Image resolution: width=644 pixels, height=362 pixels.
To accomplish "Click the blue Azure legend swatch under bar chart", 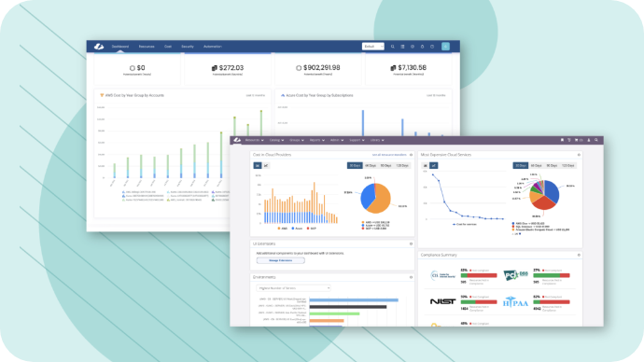I will coord(293,229).
